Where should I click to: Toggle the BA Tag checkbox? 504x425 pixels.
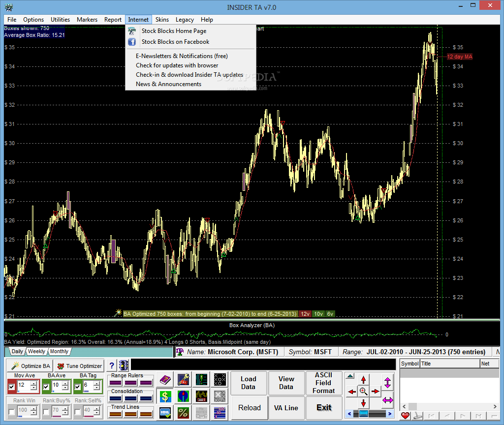point(77,387)
